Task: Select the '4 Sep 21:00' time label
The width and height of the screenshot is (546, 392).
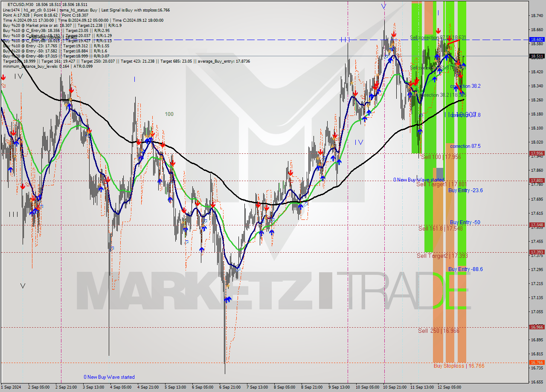Action: [x=148, y=387]
